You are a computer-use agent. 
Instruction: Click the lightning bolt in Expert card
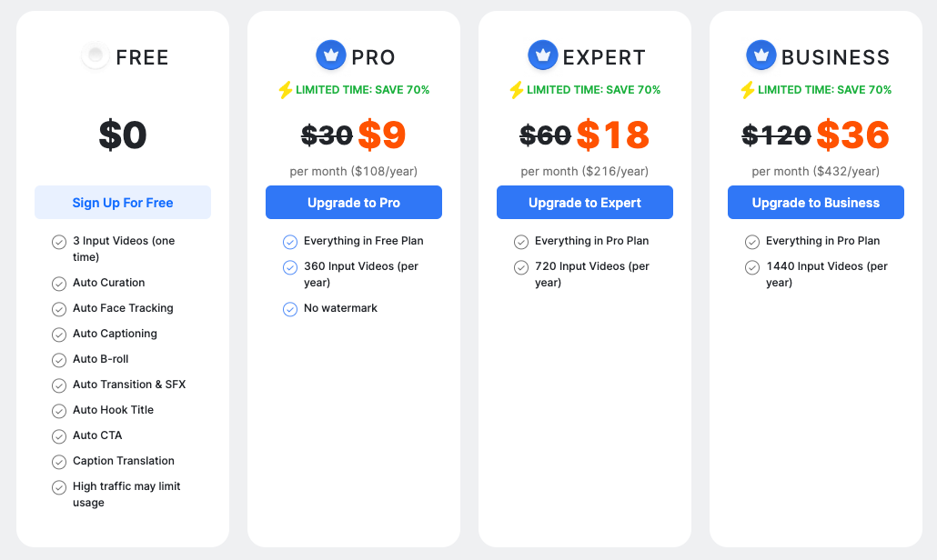[516, 90]
